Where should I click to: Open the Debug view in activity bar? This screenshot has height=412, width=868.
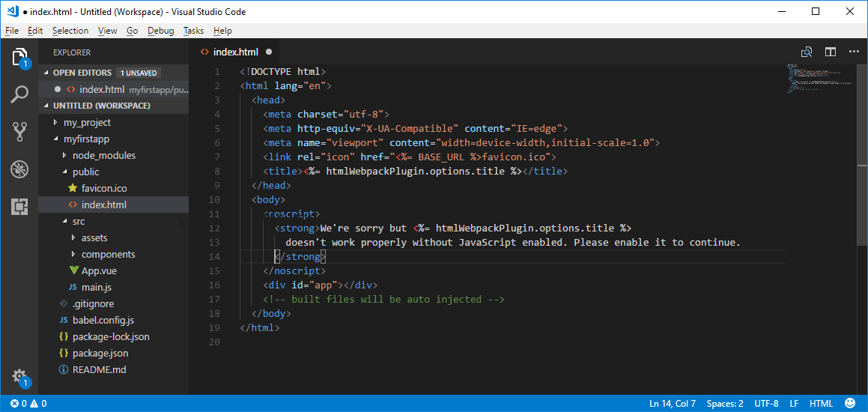pos(19,169)
